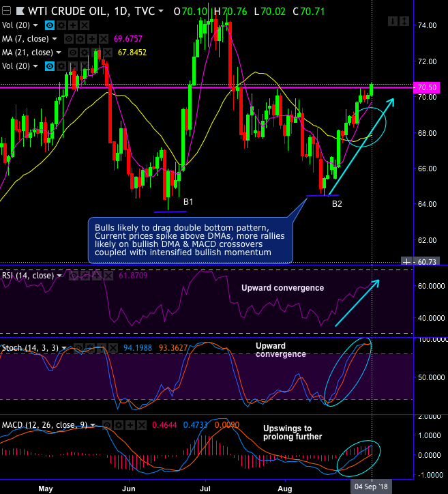Viewport: 448px width, 494px height.
Task: Click the Jul label on time axis
Action: pyautogui.click(x=205, y=489)
